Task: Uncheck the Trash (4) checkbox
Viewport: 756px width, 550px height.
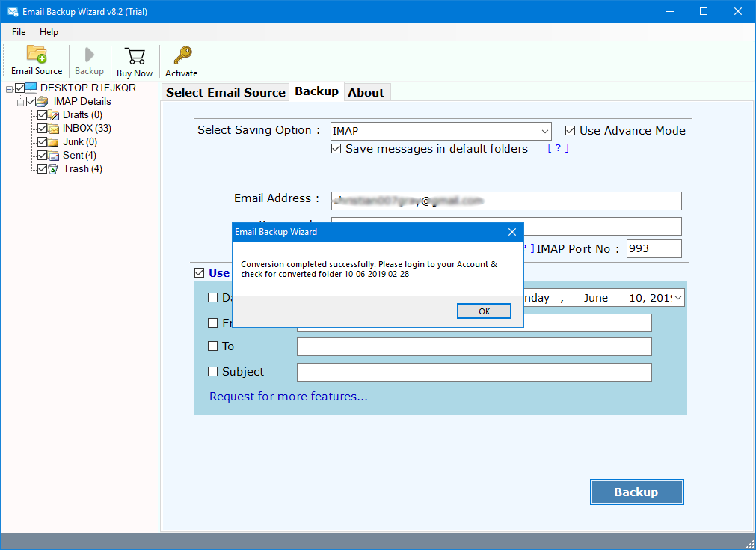Action: click(x=43, y=169)
